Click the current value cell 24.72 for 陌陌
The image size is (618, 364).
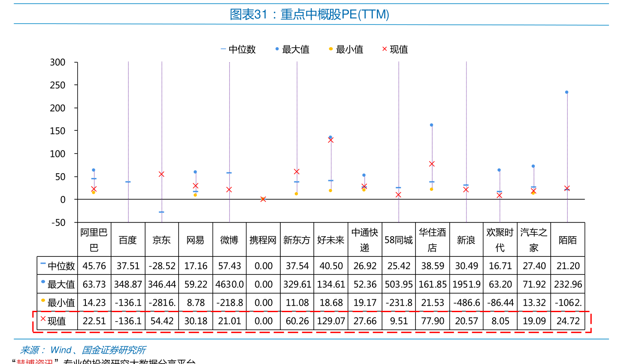568,321
